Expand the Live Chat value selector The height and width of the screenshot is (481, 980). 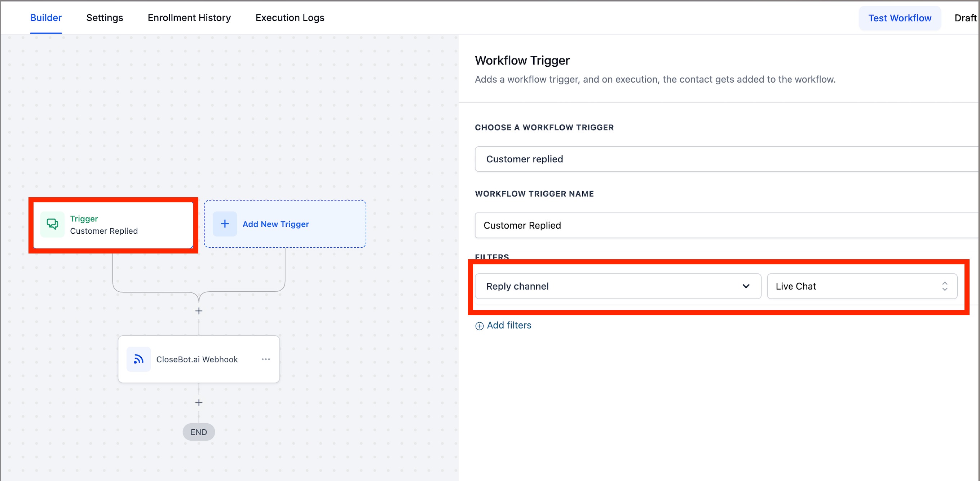coord(861,286)
